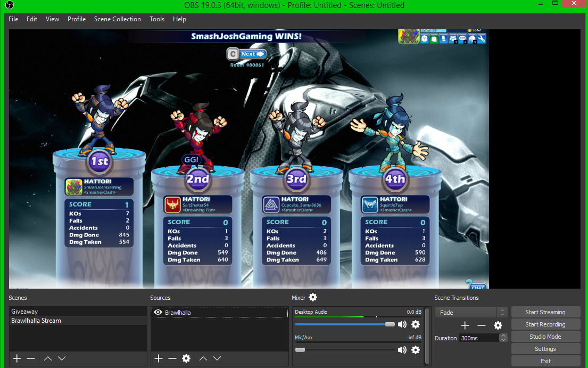Mute Desktop Audio speaker

coord(402,324)
